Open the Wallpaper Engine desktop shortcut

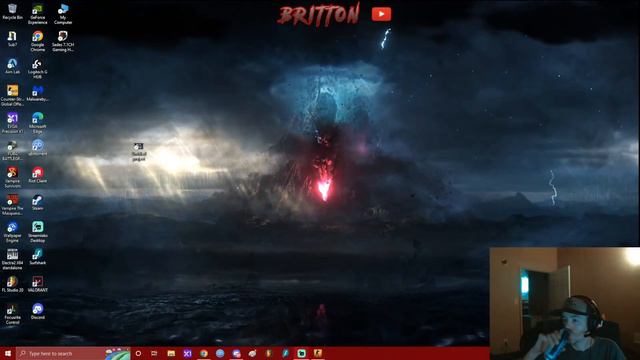pos(12,233)
